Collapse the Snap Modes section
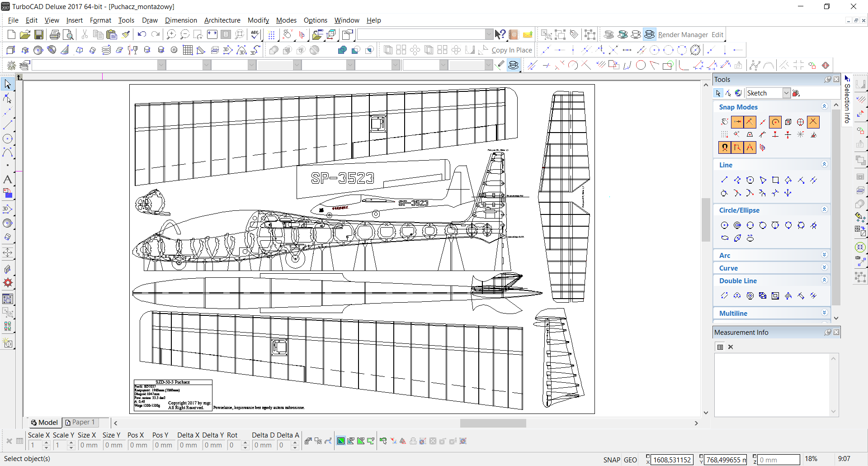This screenshot has height=466, width=868. [x=824, y=107]
